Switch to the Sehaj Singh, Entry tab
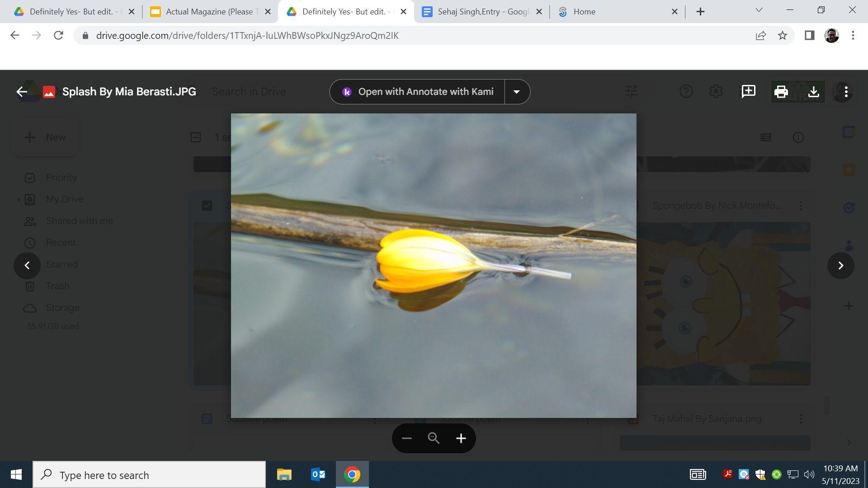Image resolution: width=868 pixels, height=488 pixels. [482, 12]
